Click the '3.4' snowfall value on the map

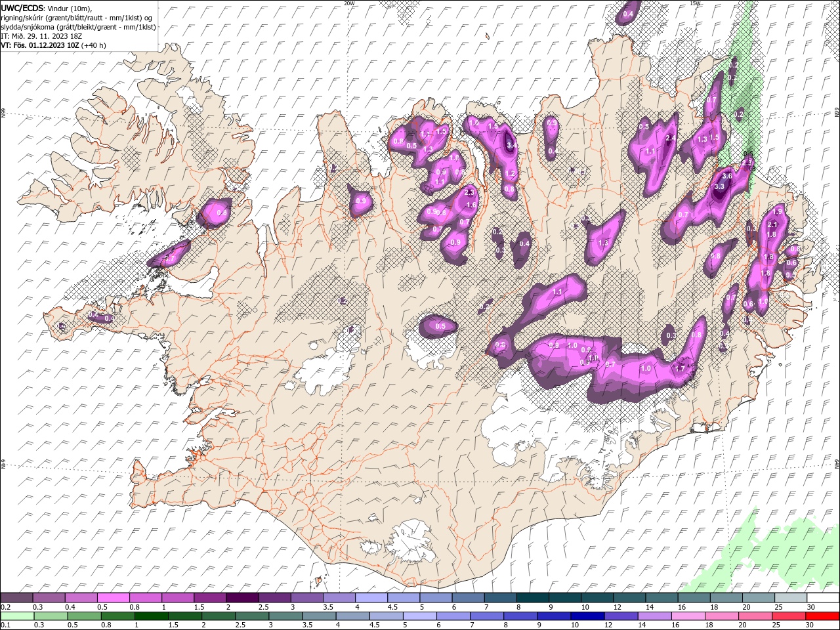pyautogui.click(x=513, y=145)
